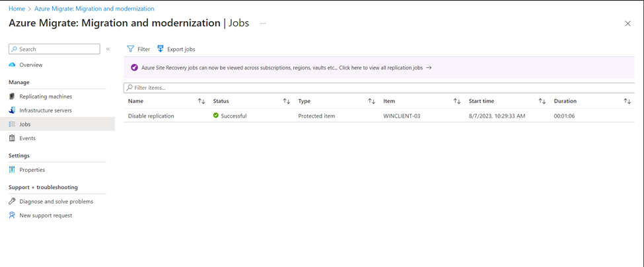Click the Status column header
Viewport: 644px width, 267px height.
(221, 101)
